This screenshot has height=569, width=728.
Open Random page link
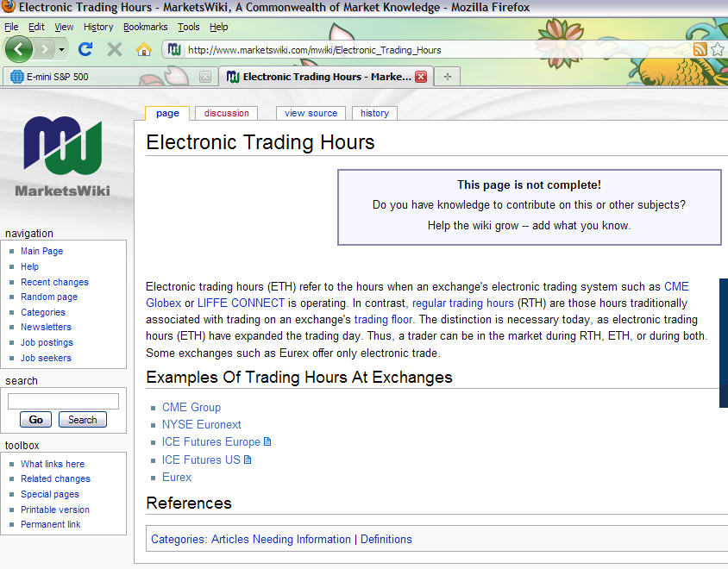click(49, 297)
